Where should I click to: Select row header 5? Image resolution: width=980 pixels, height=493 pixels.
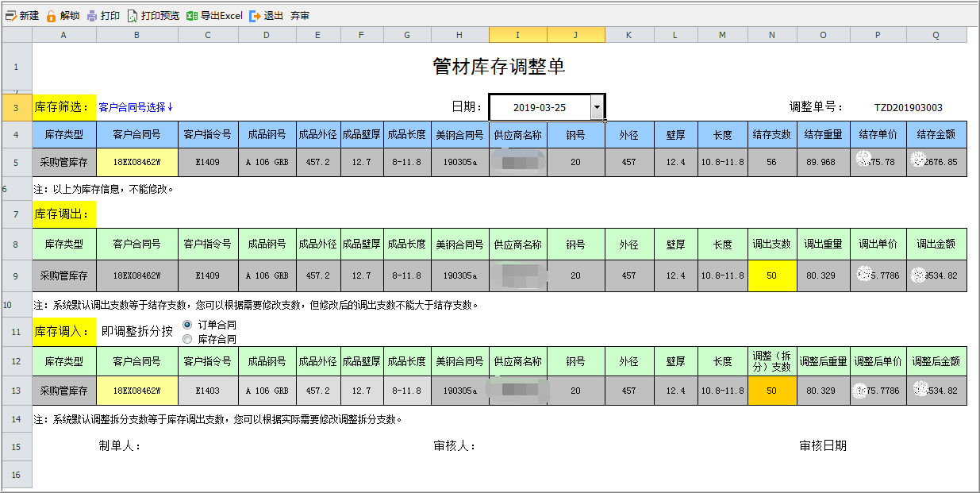pos(16,162)
